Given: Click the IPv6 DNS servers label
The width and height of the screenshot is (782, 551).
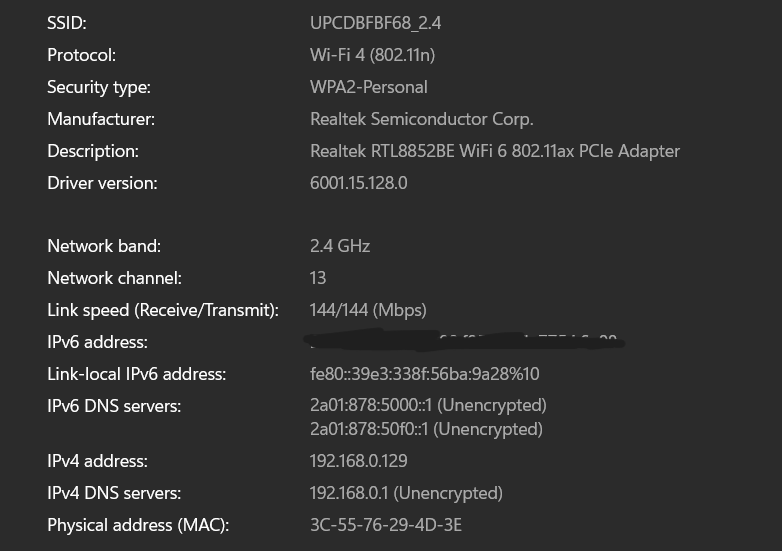Looking at the screenshot, I should pos(114,406).
